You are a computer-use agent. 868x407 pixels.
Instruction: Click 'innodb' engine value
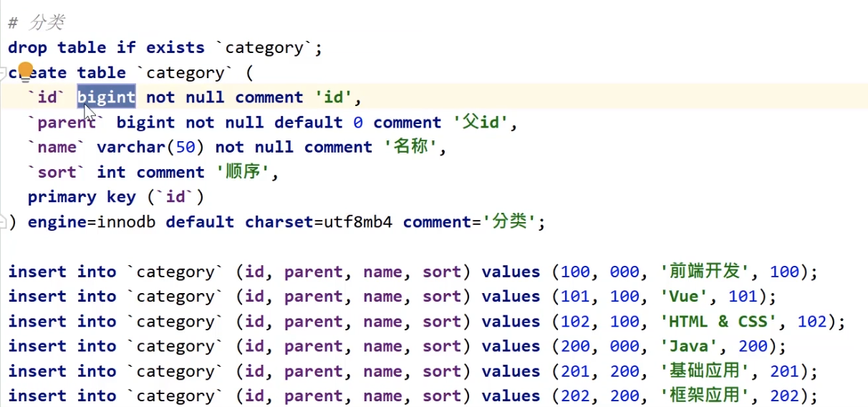[x=126, y=222]
